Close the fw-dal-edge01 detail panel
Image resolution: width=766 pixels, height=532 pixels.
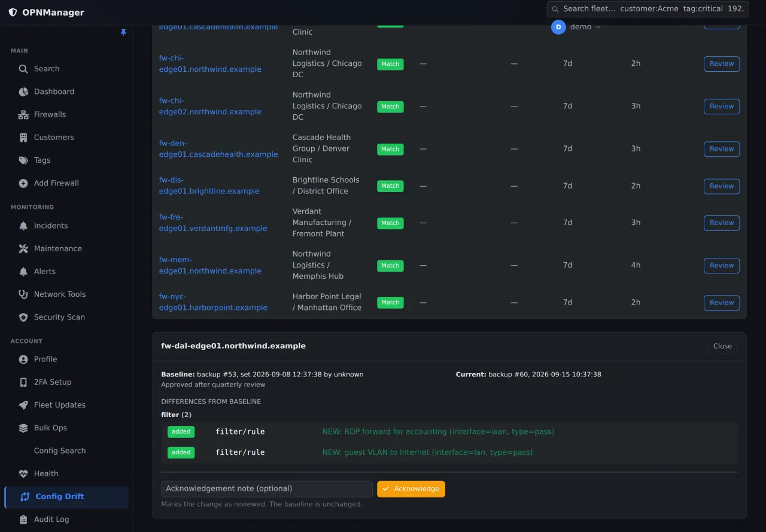722,346
